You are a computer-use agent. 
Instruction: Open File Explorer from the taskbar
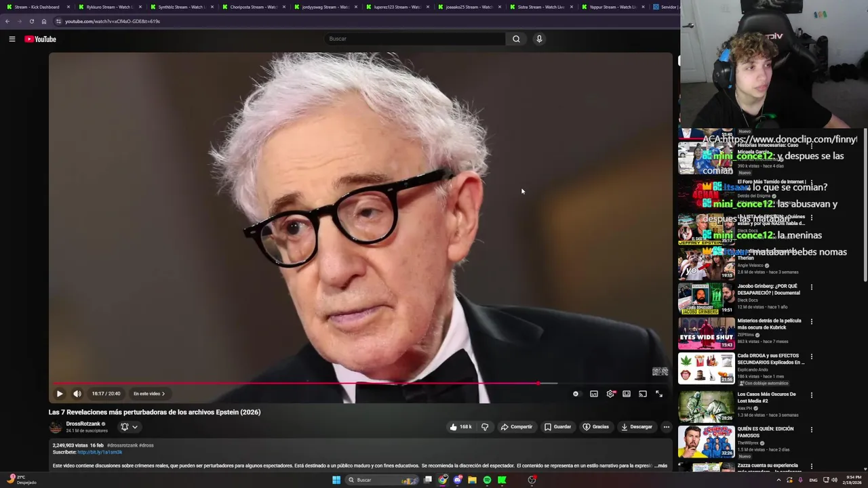tap(472, 480)
